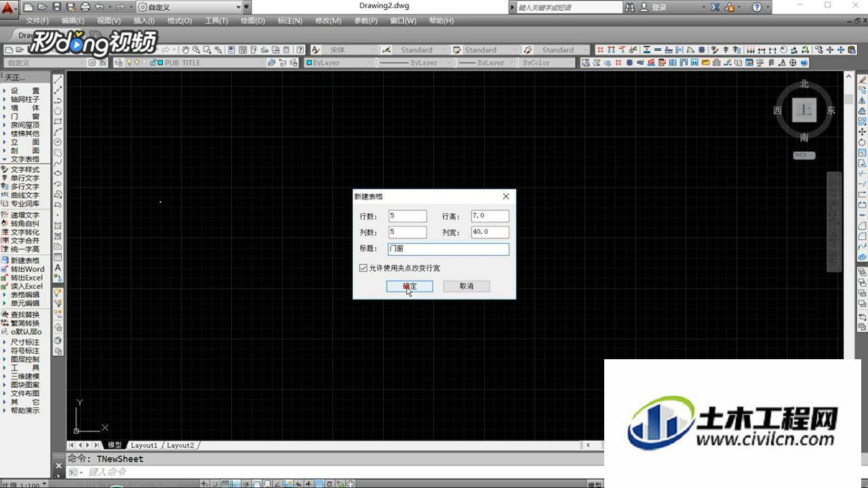Click the Exchange X icon in title bar

(715, 7)
